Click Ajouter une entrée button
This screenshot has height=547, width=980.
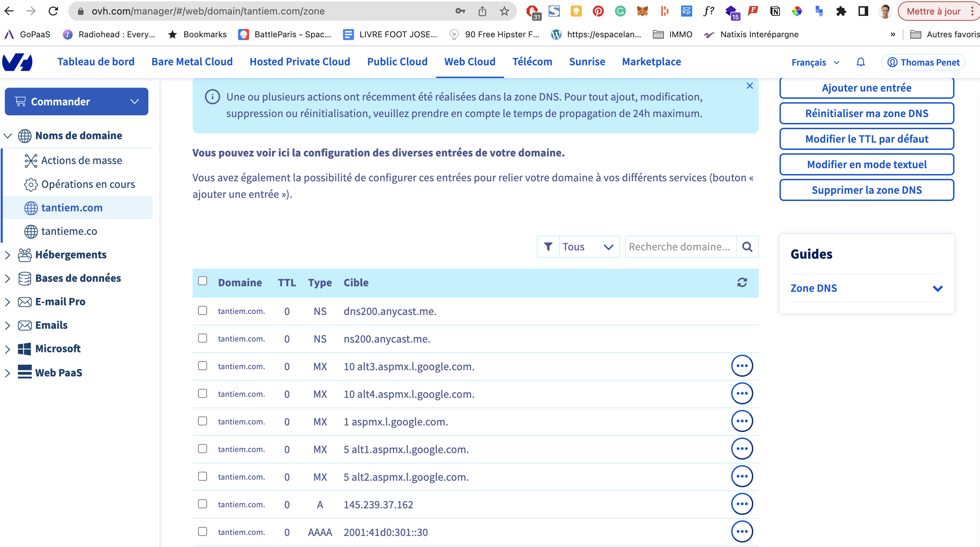[866, 88]
